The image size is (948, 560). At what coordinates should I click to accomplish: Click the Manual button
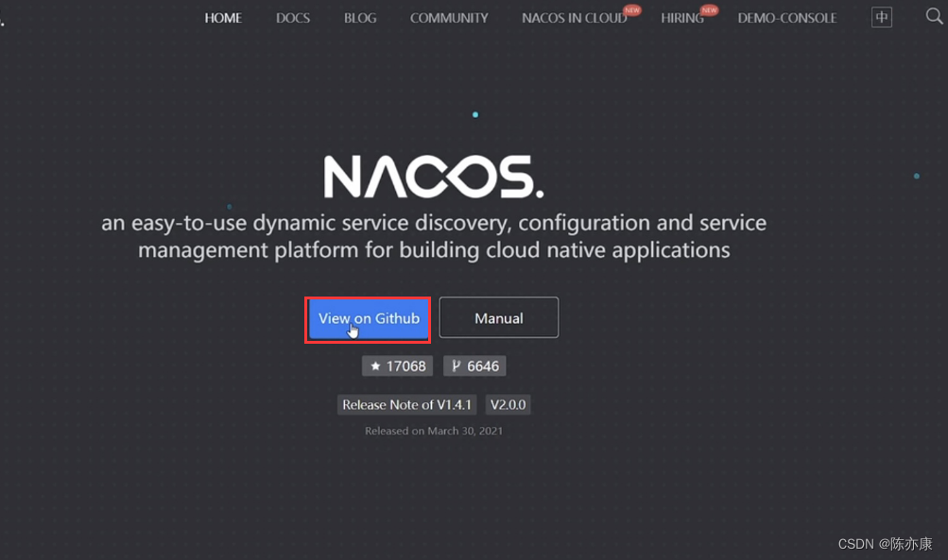click(499, 317)
